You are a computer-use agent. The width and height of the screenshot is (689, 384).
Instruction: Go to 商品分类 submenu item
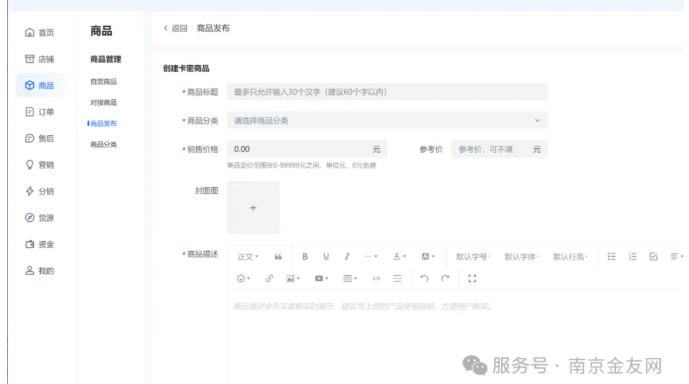point(104,145)
